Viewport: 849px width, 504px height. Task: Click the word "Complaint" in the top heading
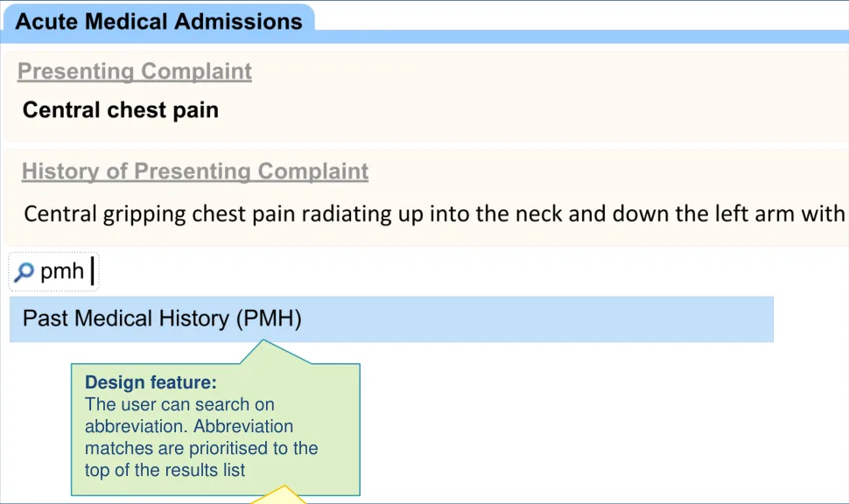click(197, 72)
